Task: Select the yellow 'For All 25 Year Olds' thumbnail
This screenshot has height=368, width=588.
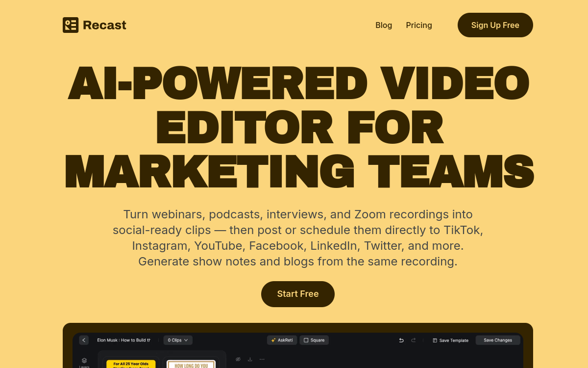Action: [x=131, y=363]
